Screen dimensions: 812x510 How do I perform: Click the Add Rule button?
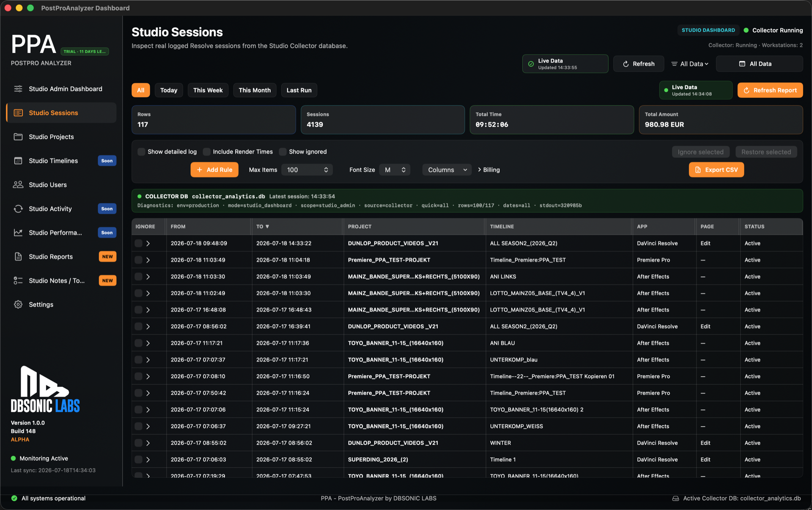click(214, 170)
